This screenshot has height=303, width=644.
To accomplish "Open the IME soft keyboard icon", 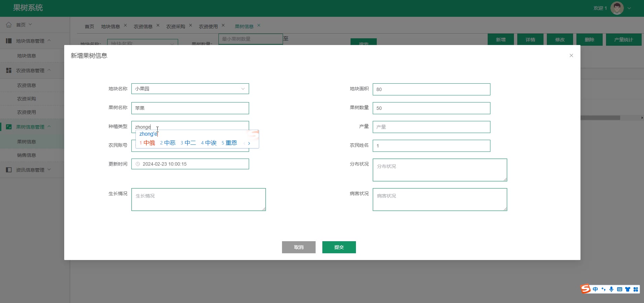I will coord(619,289).
